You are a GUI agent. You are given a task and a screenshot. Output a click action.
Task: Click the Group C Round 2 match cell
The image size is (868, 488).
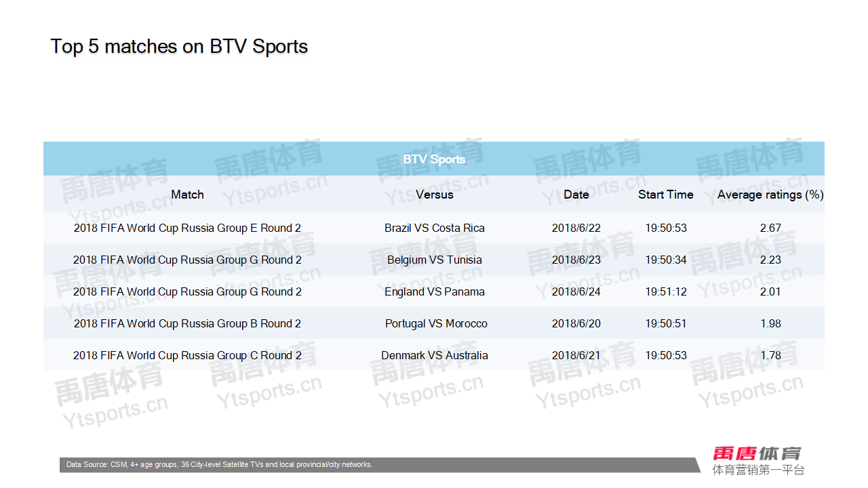(x=187, y=355)
